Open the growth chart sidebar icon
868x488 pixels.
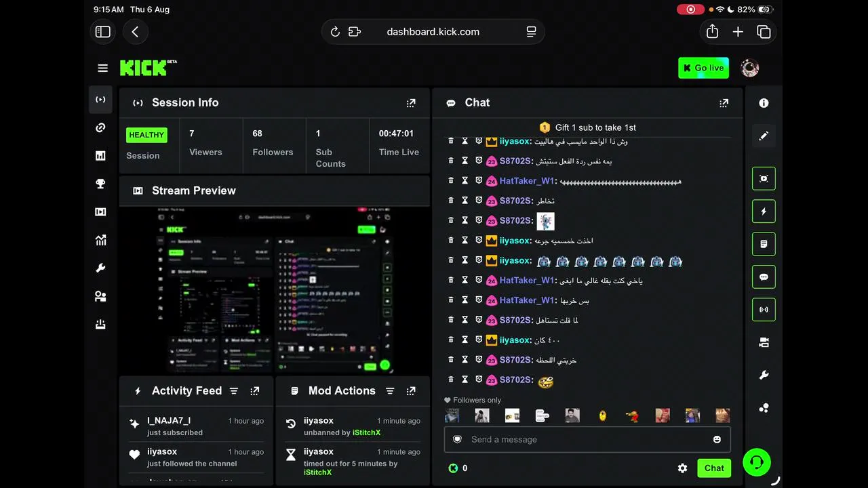[100, 240]
